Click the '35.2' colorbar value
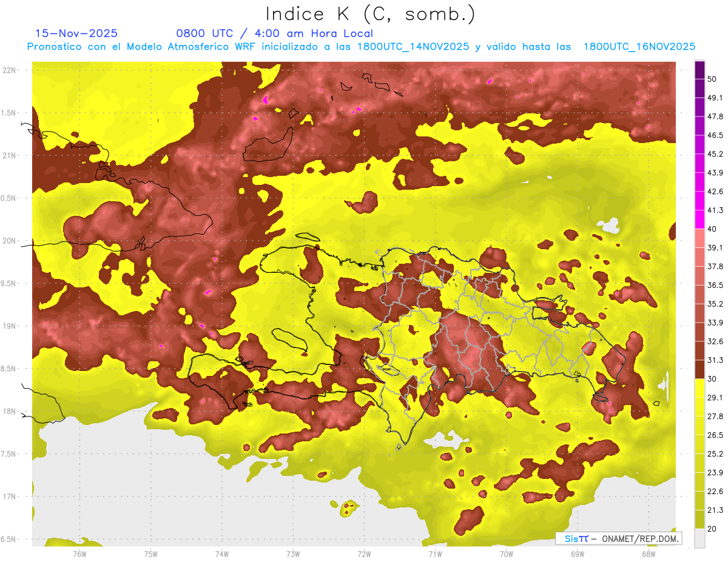 715,304
